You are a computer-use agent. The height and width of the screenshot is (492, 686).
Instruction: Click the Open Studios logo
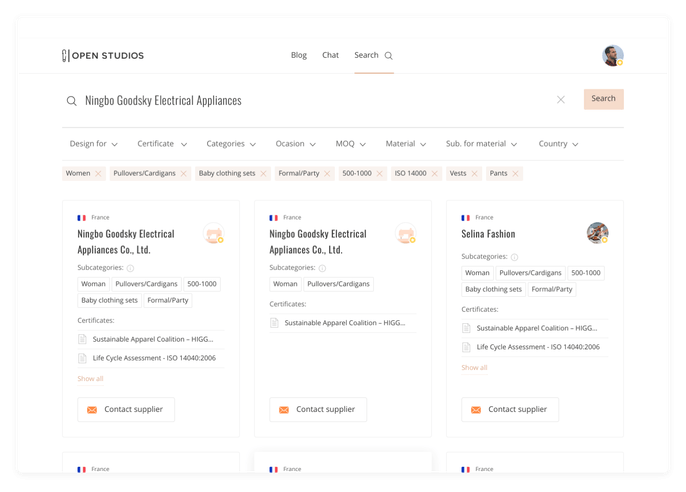(x=103, y=56)
